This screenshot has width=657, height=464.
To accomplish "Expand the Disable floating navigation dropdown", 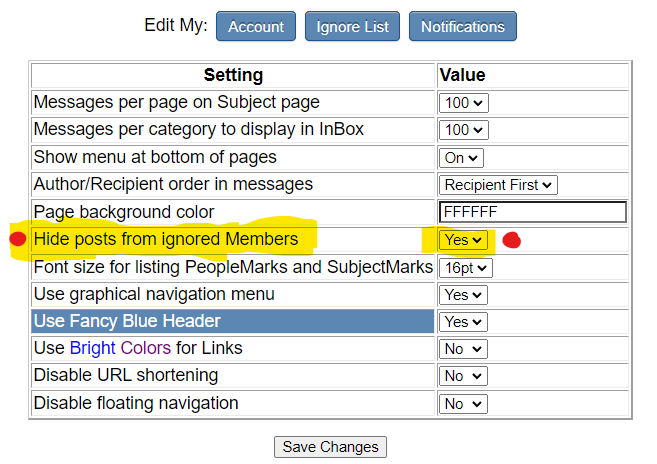I will coord(464,404).
